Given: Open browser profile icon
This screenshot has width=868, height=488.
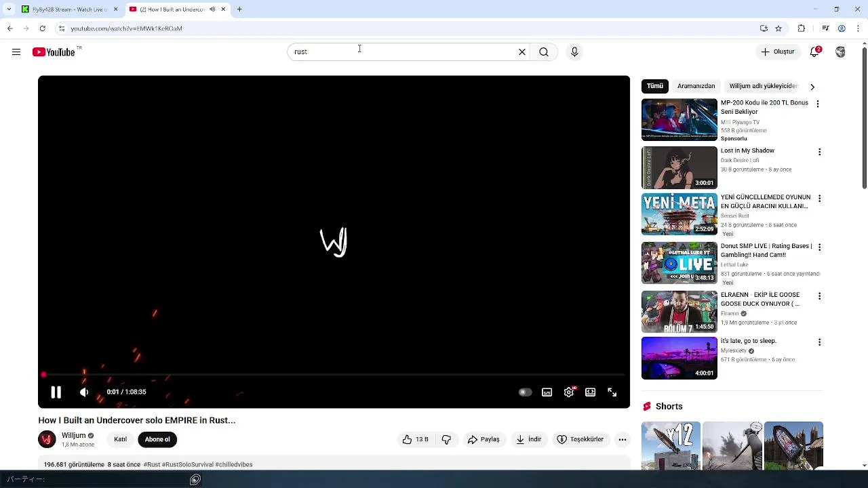Looking at the screenshot, I should coord(842,28).
